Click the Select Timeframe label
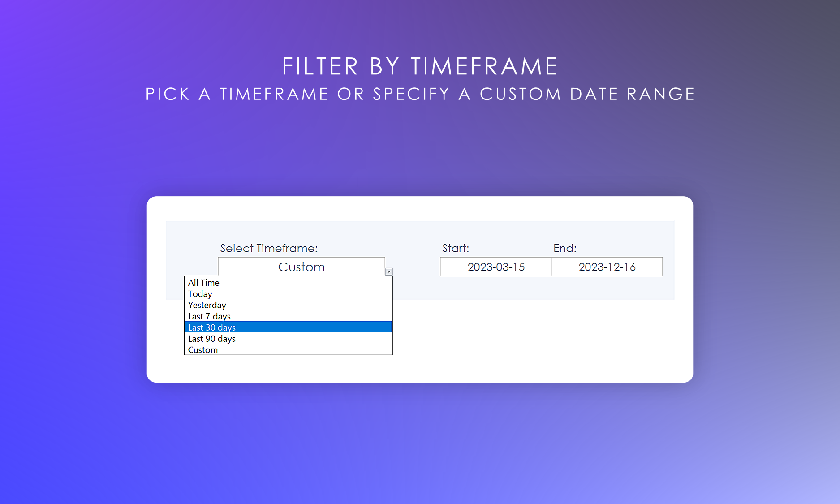This screenshot has width=840, height=504. [x=269, y=248]
